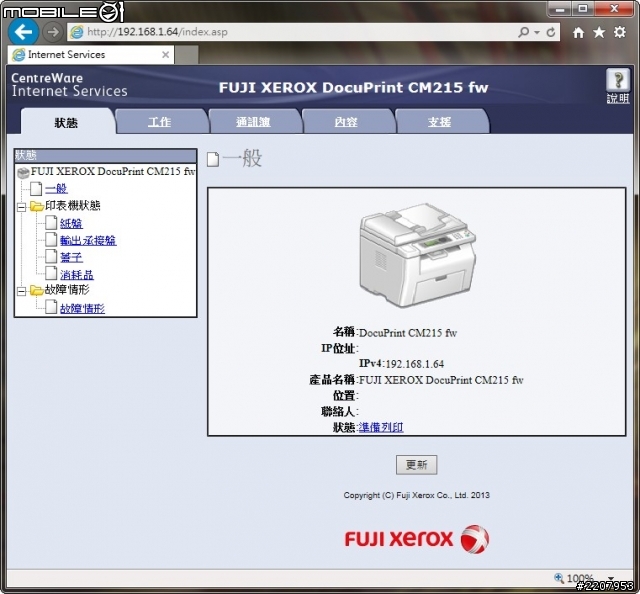
Task: Switch to the 工作 tab
Action: pos(160,122)
